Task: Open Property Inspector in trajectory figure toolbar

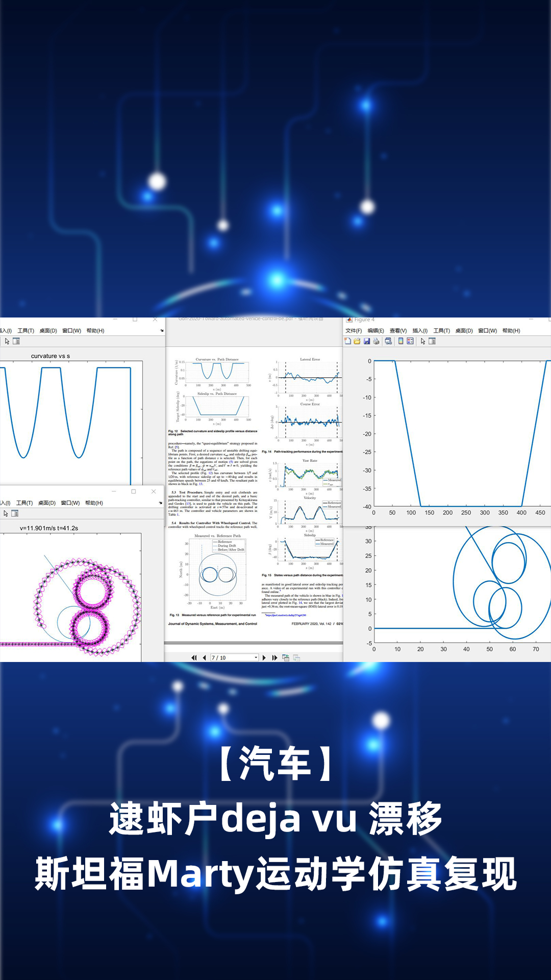Action: tap(15, 513)
